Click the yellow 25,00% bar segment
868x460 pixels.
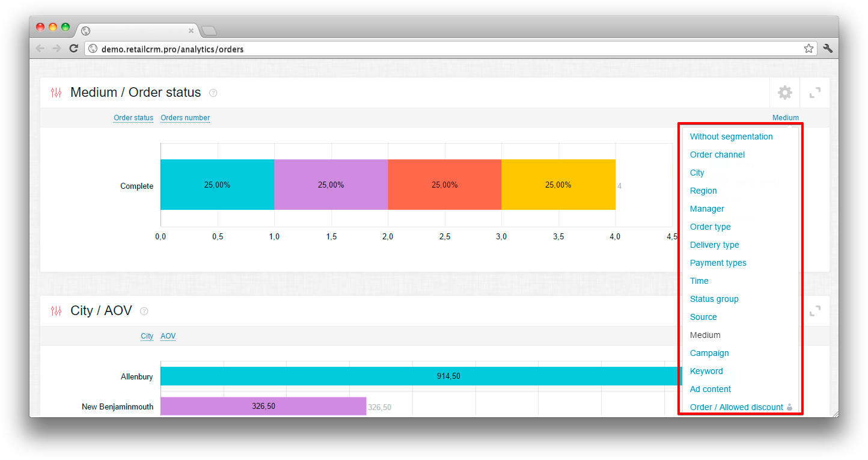(558, 185)
